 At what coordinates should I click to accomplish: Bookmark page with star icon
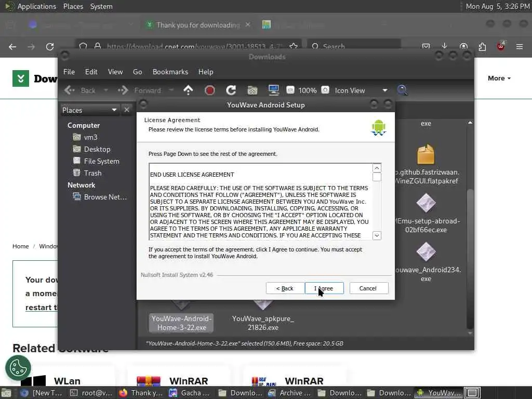[x=294, y=47]
